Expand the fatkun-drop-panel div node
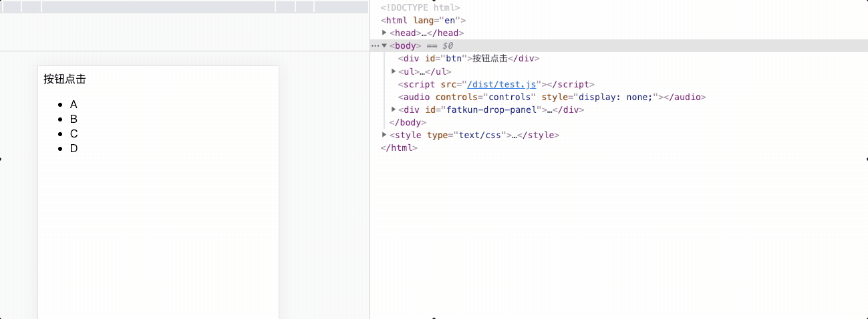Image resolution: width=868 pixels, height=319 pixels. (x=394, y=109)
